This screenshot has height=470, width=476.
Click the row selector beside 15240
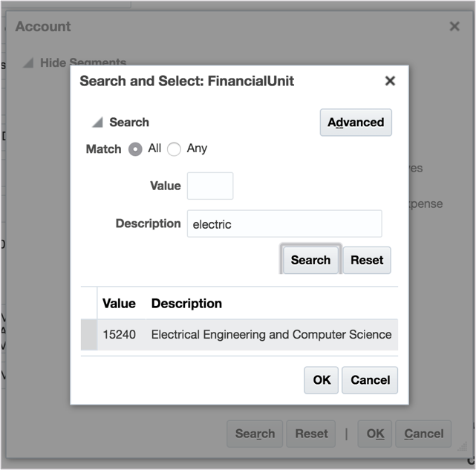coord(88,335)
